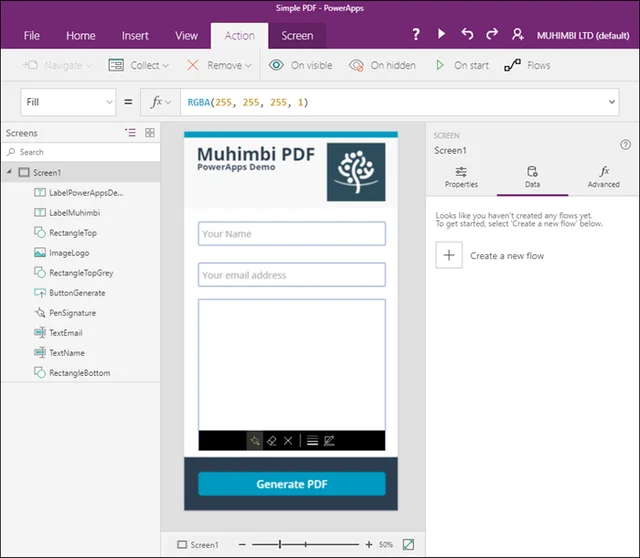The height and width of the screenshot is (558, 640).
Task: Switch to the Action tab
Action: click(240, 36)
